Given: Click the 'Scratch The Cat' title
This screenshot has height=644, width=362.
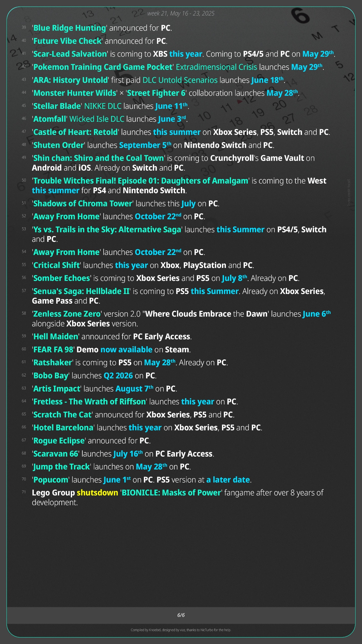Looking at the screenshot, I should (x=62, y=415).
